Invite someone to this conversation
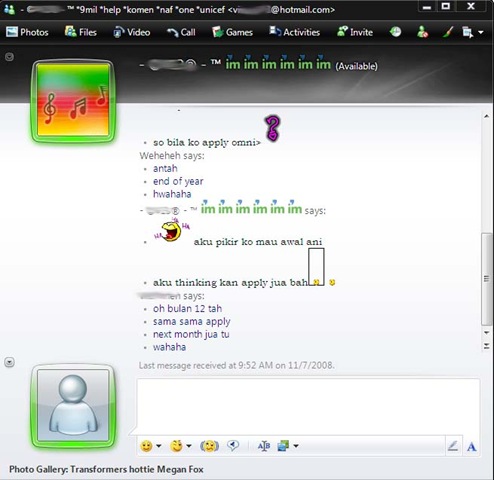The width and height of the screenshot is (494, 480). 355,32
